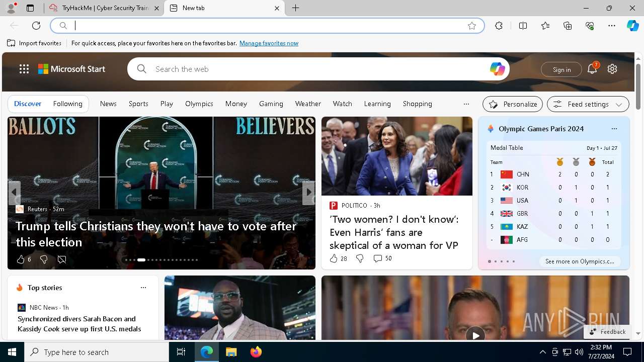Screen dimensions: 644x362
Task: Open Olympic Games card more options
Action: [614, 129]
